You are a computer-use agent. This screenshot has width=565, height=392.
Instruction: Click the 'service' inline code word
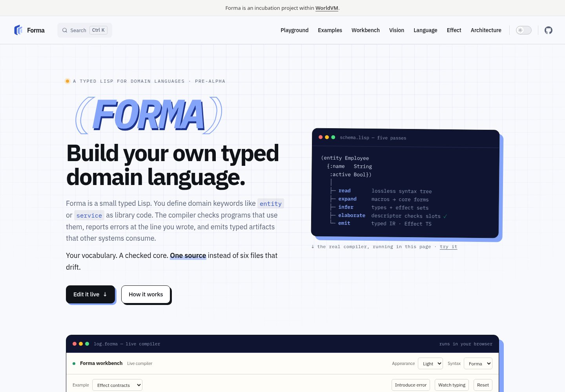pos(89,215)
